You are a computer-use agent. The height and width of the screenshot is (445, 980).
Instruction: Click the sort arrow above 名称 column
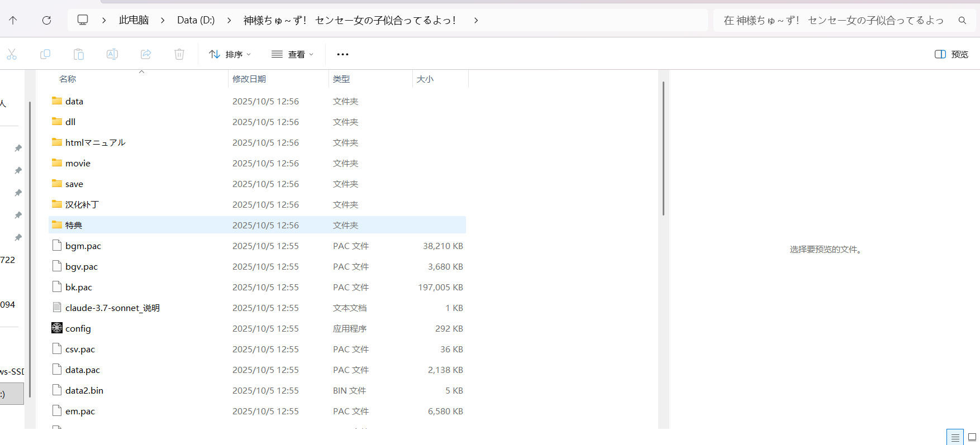point(141,72)
